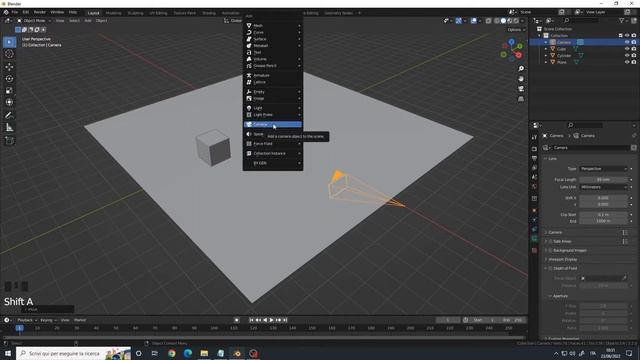This screenshot has height=360, width=640.
Task: Adjust the Shift X value field
Action: point(603,198)
